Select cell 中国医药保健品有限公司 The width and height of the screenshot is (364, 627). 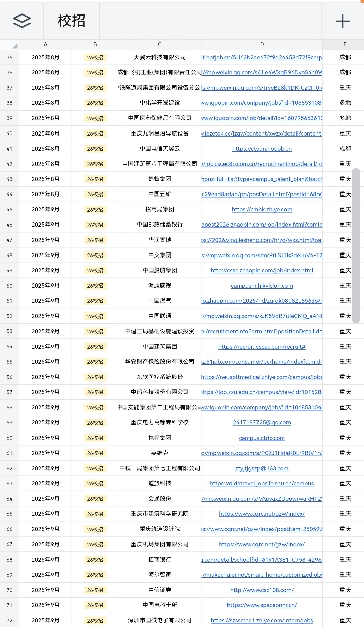click(x=160, y=118)
